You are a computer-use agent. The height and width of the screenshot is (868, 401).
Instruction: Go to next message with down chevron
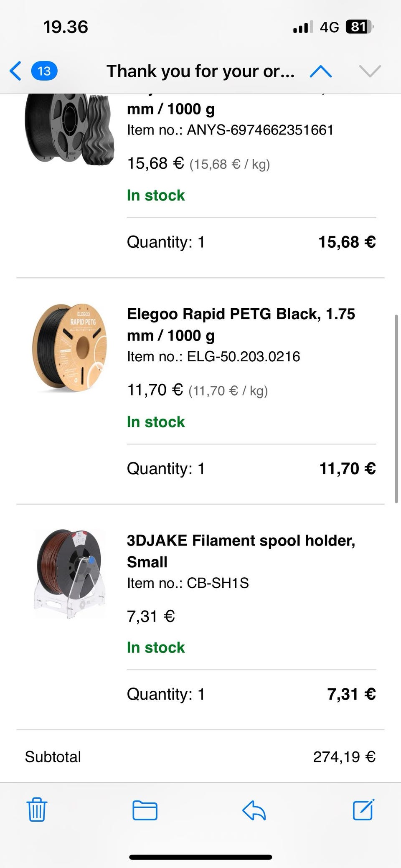(x=370, y=71)
